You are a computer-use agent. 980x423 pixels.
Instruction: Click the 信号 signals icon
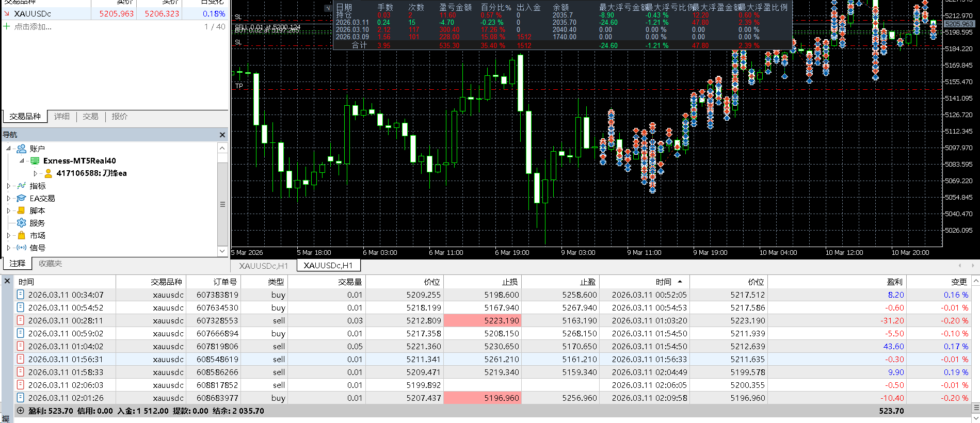[22, 248]
